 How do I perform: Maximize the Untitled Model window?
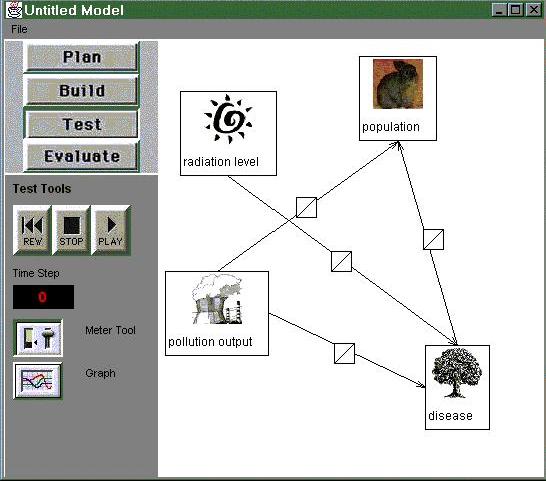coord(516,10)
